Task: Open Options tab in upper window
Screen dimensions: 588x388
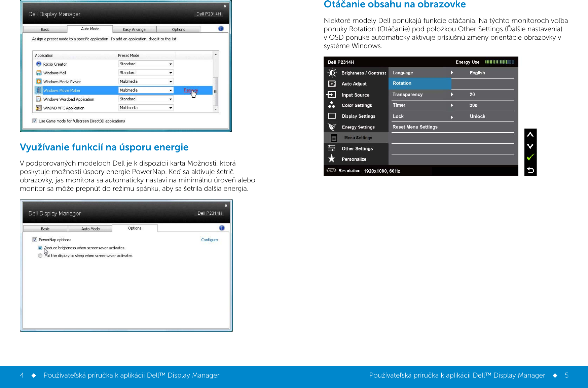Action: click(178, 29)
